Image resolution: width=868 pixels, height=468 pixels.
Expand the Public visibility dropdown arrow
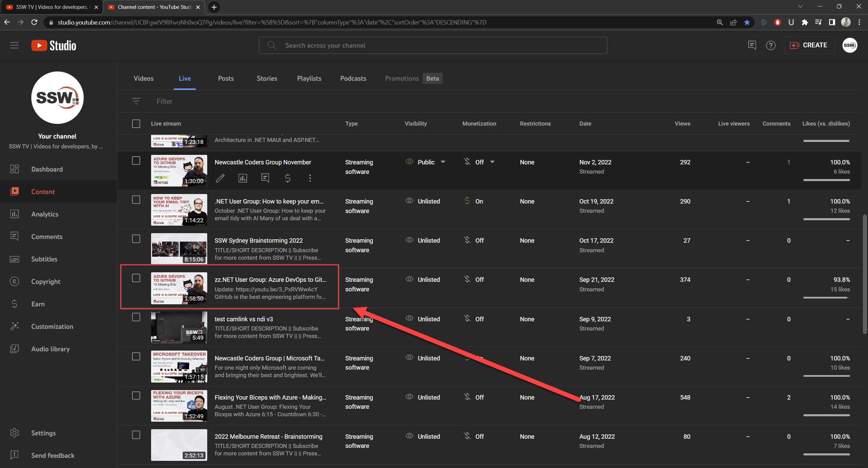click(443, 162)
